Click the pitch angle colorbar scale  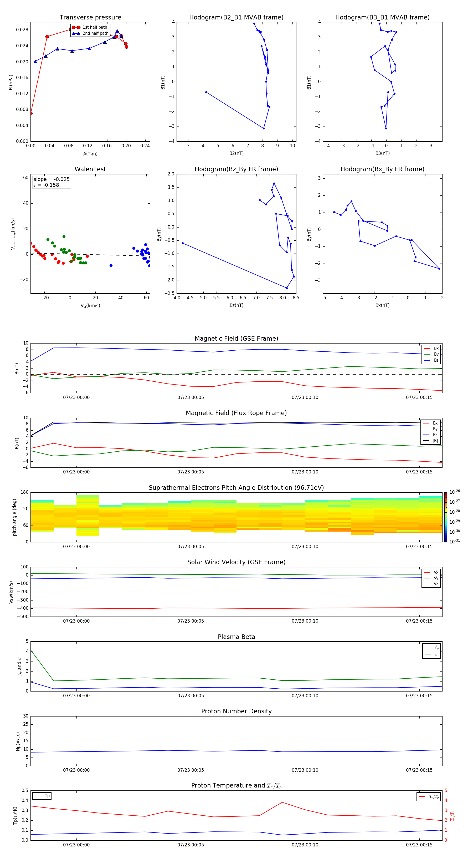pos(446,517)
